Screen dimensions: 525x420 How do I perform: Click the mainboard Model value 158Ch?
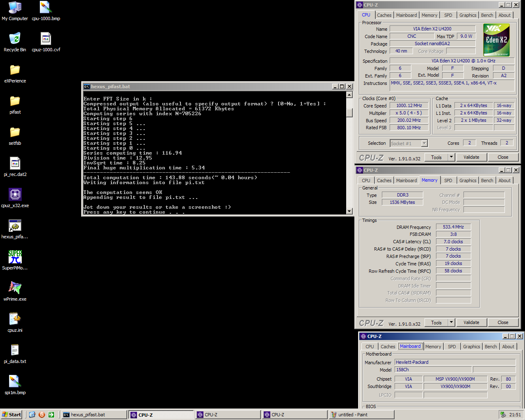[x=433, y=370]
